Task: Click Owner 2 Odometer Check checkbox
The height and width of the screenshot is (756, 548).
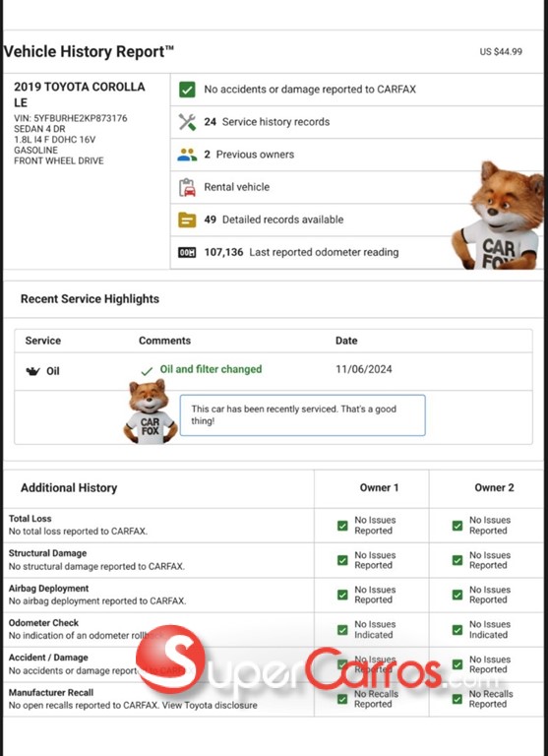Action: pyautogui.click(x=457, y=630)
